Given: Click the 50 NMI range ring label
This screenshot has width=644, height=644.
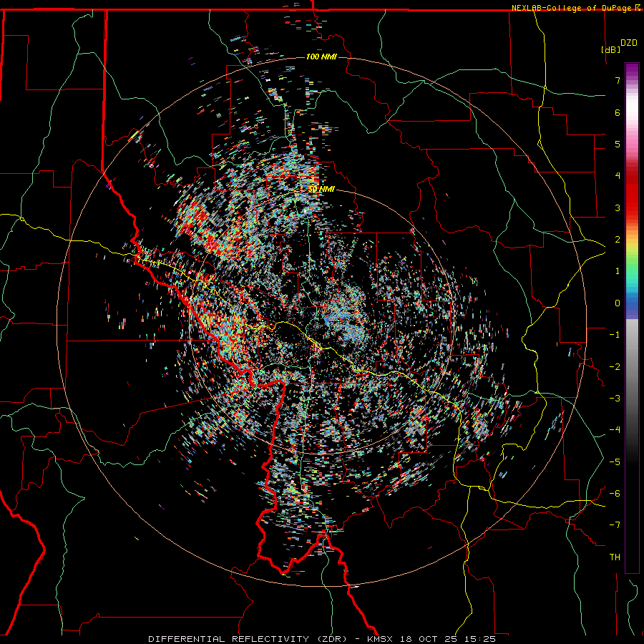Looking at the screenshot, I should point(321,190).
